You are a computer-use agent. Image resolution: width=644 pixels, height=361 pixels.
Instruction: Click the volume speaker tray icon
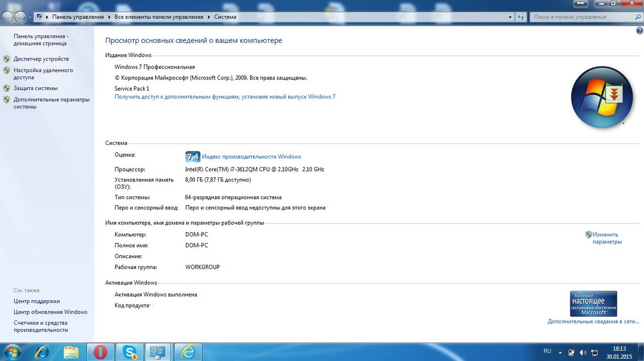click(x=583, y=352)
